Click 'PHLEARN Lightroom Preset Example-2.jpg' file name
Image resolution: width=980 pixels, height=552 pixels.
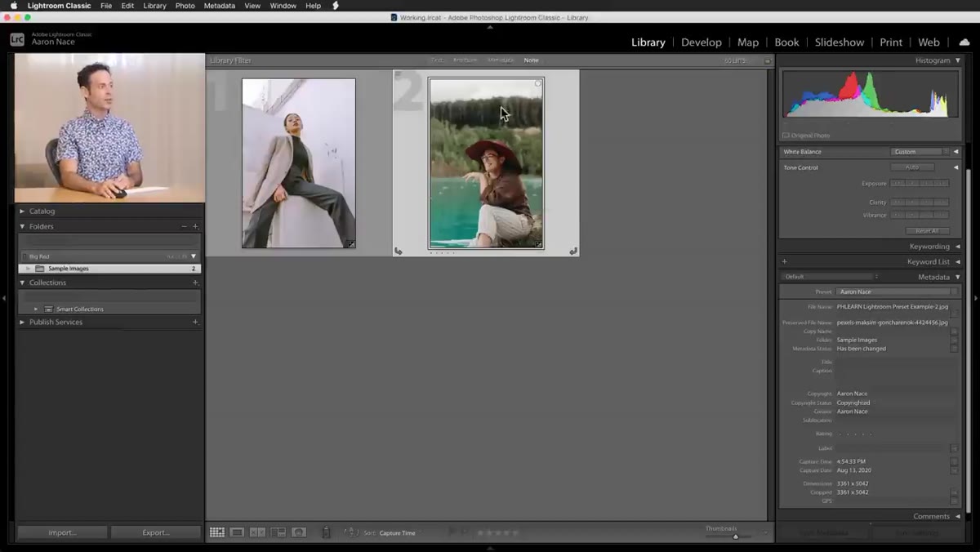[893, 307]
